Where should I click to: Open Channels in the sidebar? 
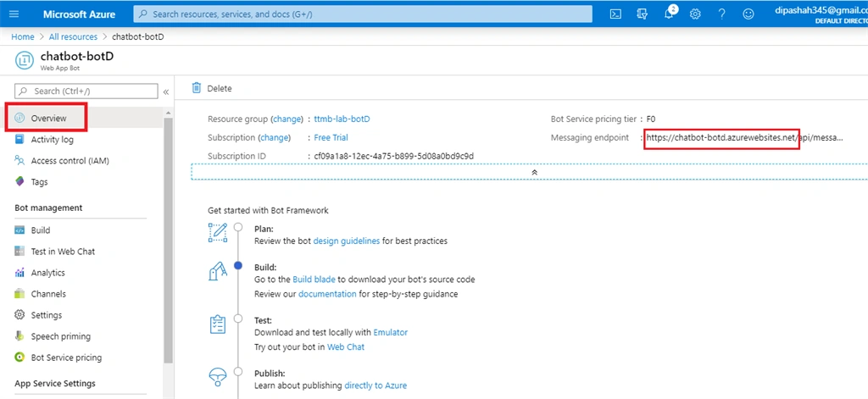point(48,294)
